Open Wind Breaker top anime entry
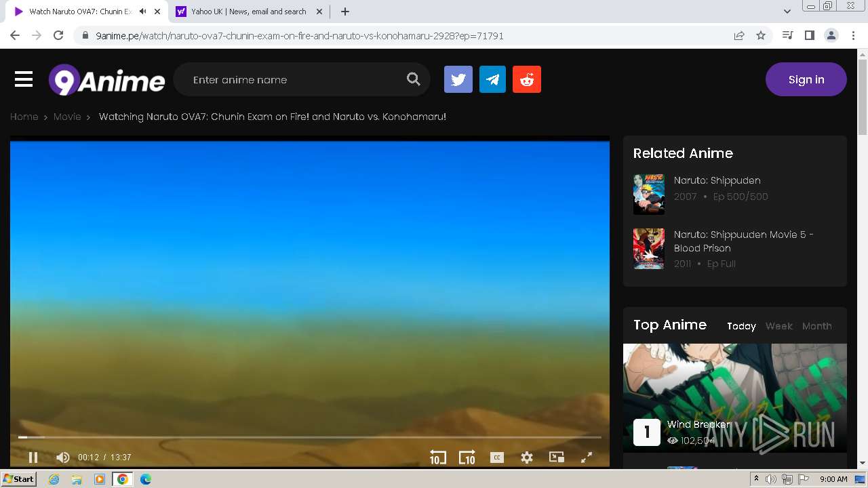Viewport: 868px width, 488px height. (699, 424)
